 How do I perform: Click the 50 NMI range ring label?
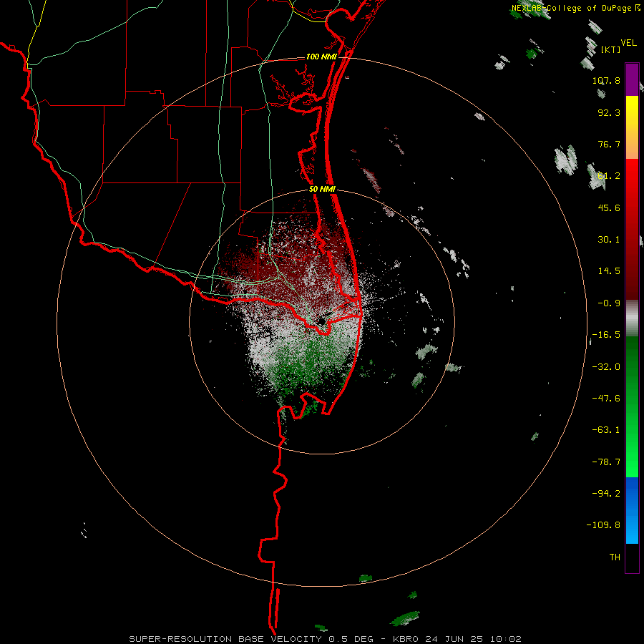(x=322, y=190)
